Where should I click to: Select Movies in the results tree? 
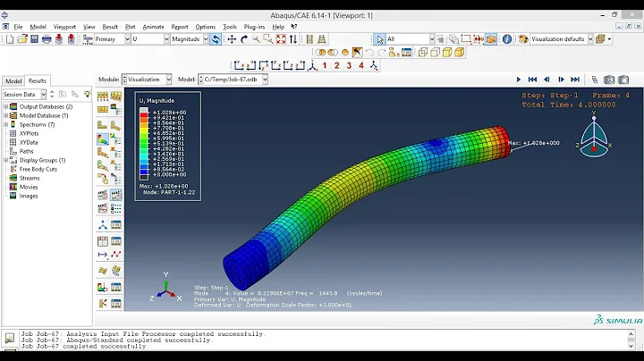29,187
